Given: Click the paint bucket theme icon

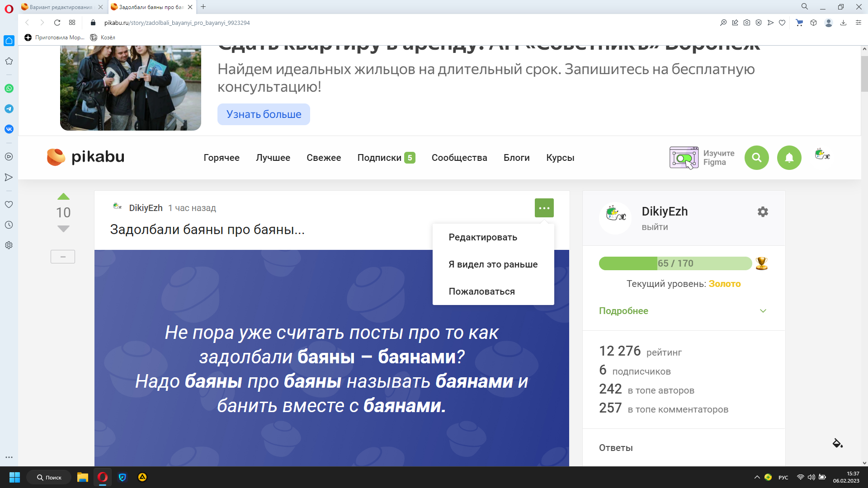Looking at the screenshot, I should (837, 443).
